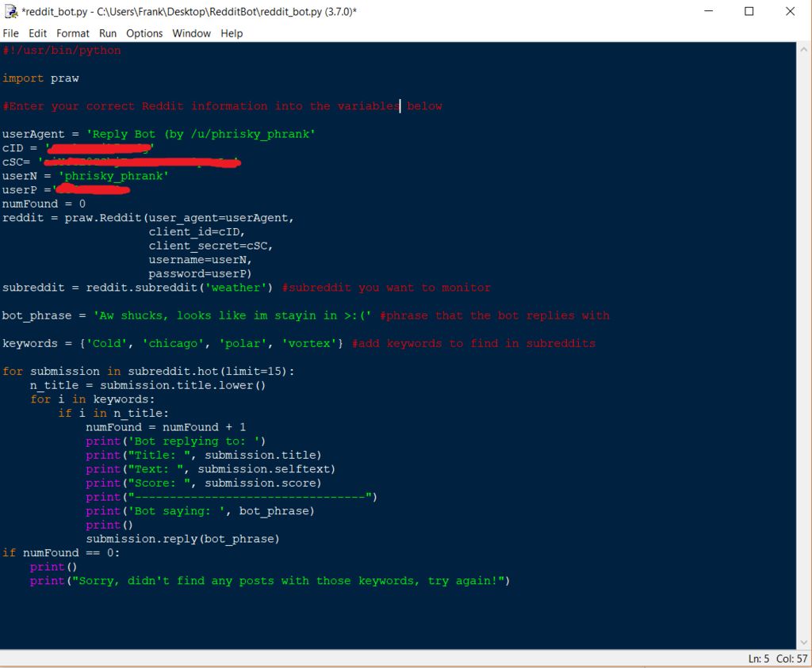Click 'numFound = numFound + 1' line
812x668 pixels.
click(x=166, y=427)
